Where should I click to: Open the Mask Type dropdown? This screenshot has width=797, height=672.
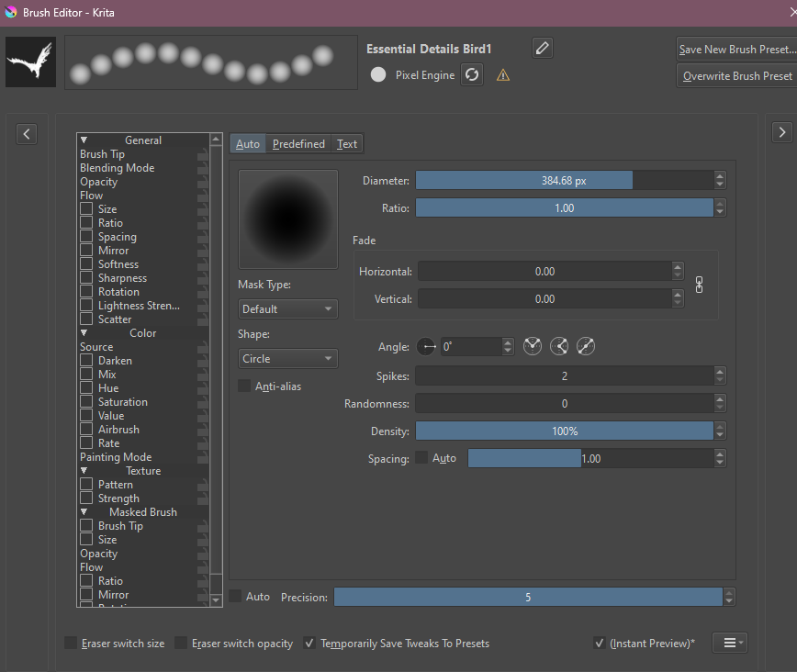pyautogui.click(x=287, y=309)
